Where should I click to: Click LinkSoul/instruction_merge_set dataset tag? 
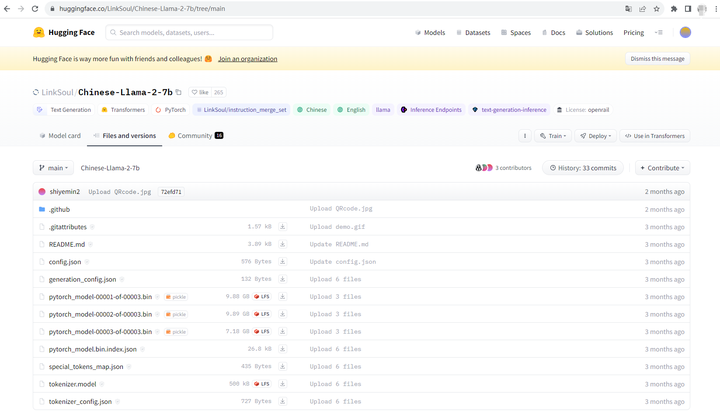(x=242, y=110)
